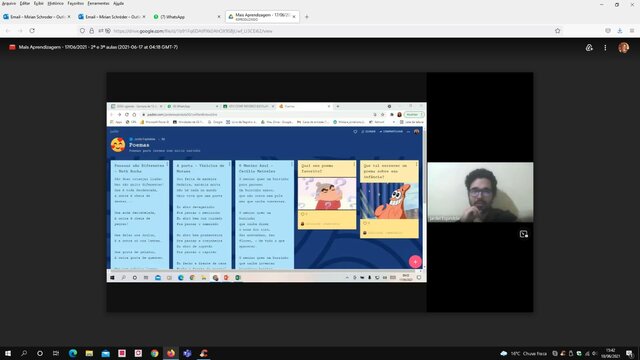Switch to Firefox on the taskbar

click(171, 353)
